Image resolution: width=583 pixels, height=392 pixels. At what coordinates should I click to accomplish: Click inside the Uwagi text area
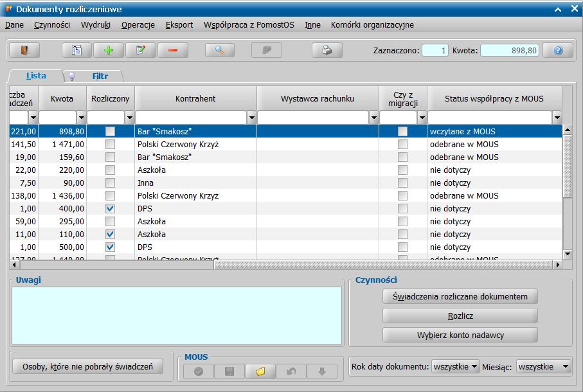177,316
